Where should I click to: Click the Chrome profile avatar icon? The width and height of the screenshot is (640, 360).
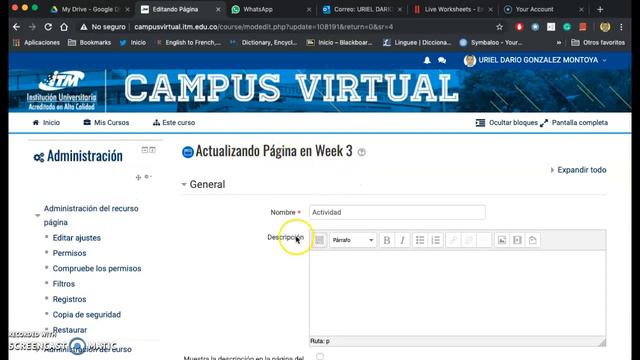click(x=605, y=27)
